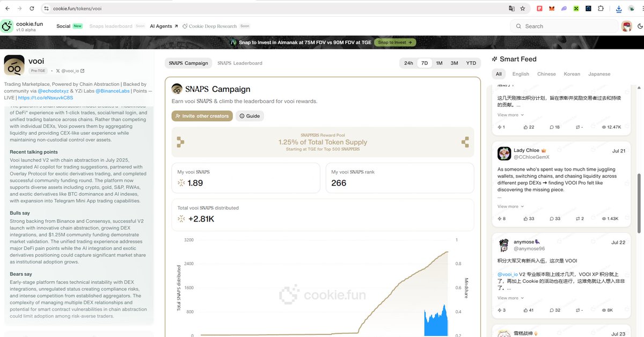Filter Smart Feed by Korean

(572, 74)
